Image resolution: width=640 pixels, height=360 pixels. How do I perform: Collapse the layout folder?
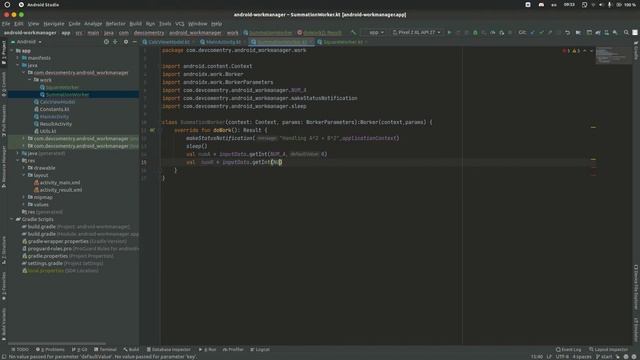[24, 175]
